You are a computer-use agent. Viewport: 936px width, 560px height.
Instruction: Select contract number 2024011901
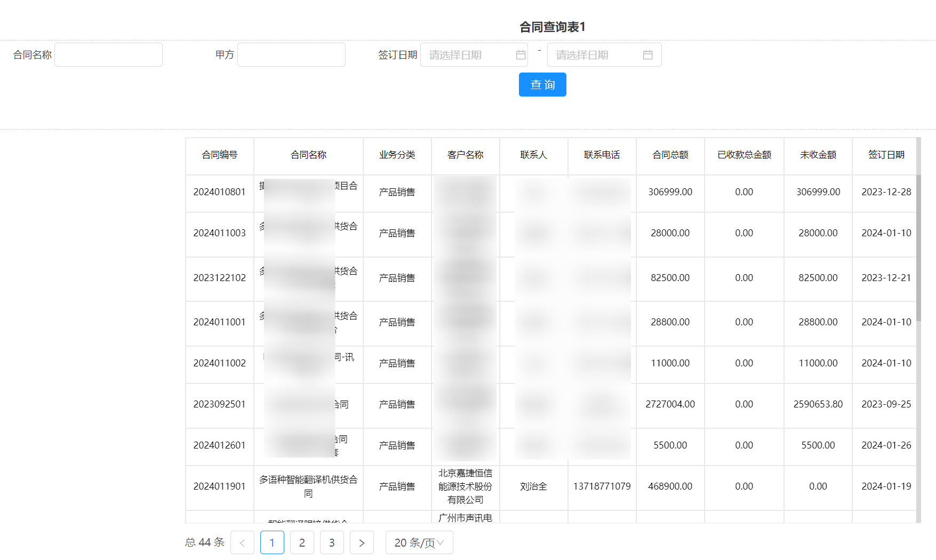(x=220, y=486)
